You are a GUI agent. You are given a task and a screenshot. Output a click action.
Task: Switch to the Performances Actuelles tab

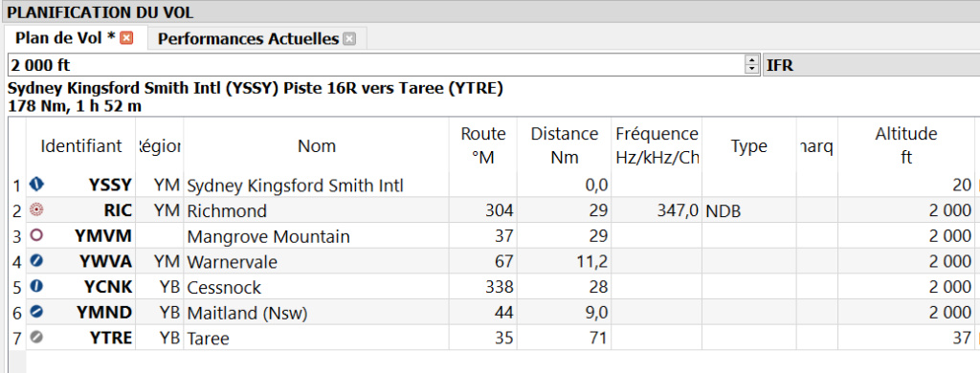click(x=248, y=39)
